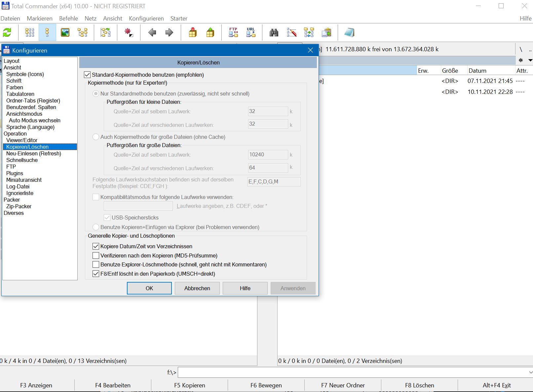Uncheck Standard-Kopiermethode benutzen checkbox
The height and width of the screenshot is (392, 533).
click(x=87, y=75)
